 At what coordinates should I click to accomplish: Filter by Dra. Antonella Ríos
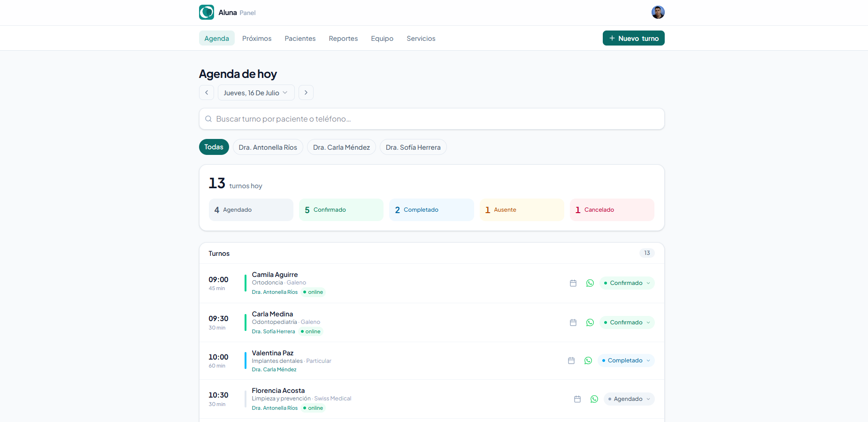[x=268, y=147]
